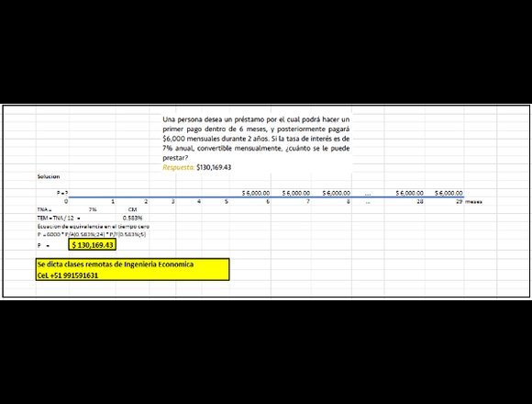Viewport: 532px width, 404px height.
Task: Click the 'TEM = TNA / 12 =' label
Action: 59,218
